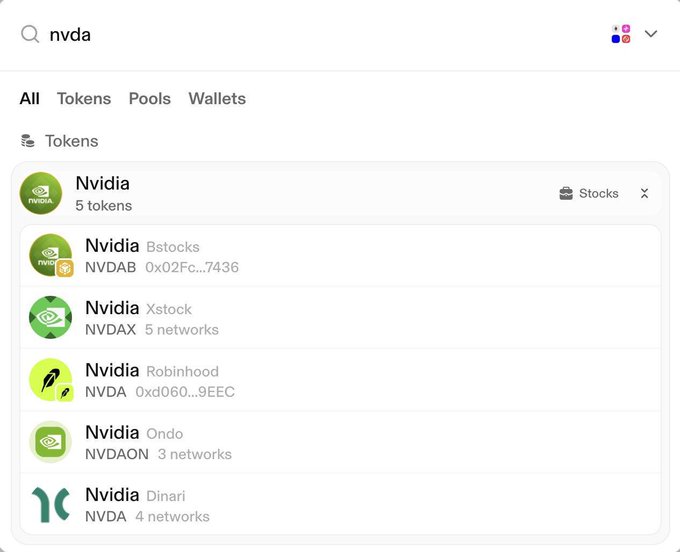This screenshot has height=552, width=680.
Task: Click the BNB chain badge on Bstocks logo
Action: [65, 268]
